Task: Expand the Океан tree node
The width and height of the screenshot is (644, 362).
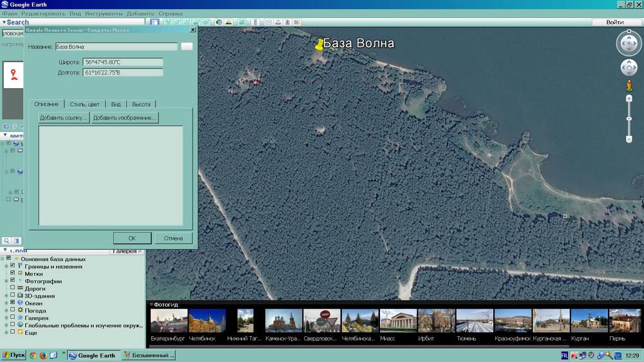Action: [6, 303]
